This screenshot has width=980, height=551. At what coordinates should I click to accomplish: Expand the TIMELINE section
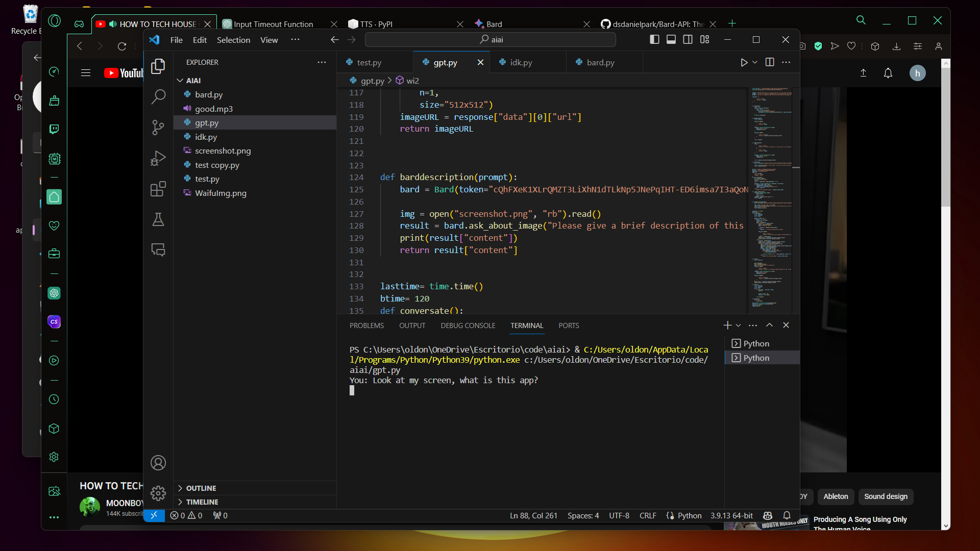point(202,502)
